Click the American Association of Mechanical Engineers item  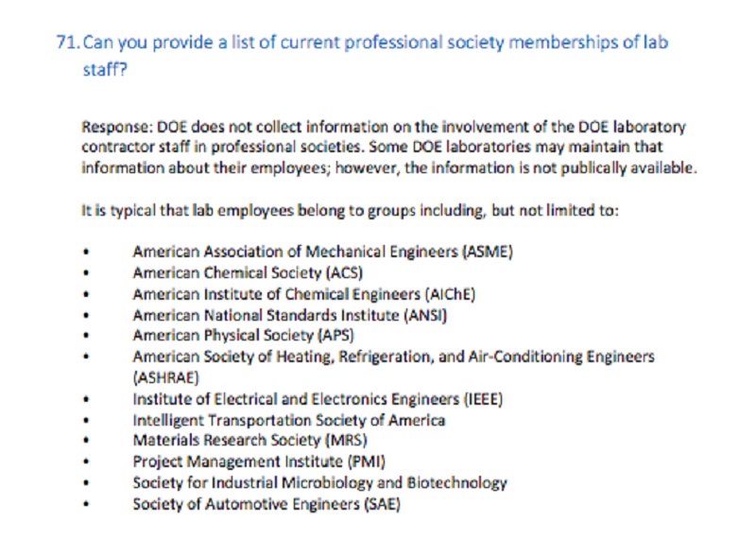(322, 252)
